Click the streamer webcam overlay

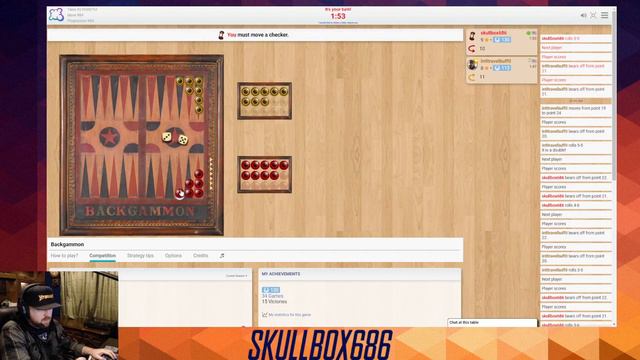coord(59,316)
